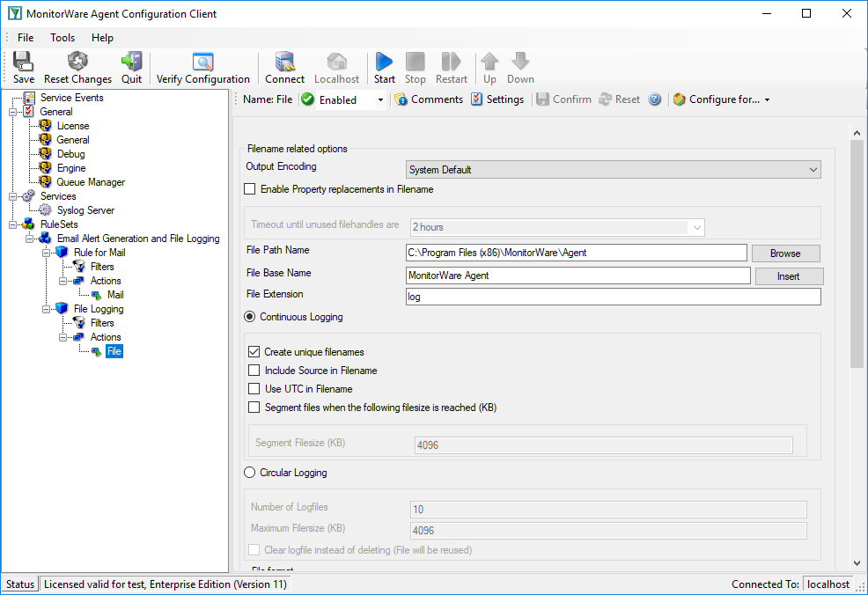This screenshot has height=595, width=868.
Task: Open the Output Encoding dropdown
Action: click(614, 170)
